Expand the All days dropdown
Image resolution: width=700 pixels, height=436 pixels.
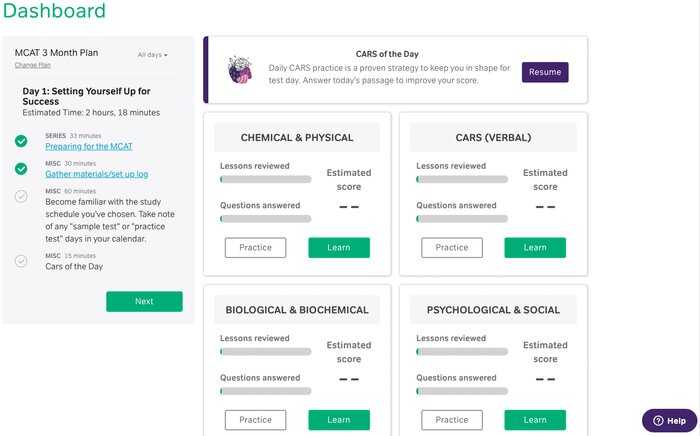(x=152, y=55)
